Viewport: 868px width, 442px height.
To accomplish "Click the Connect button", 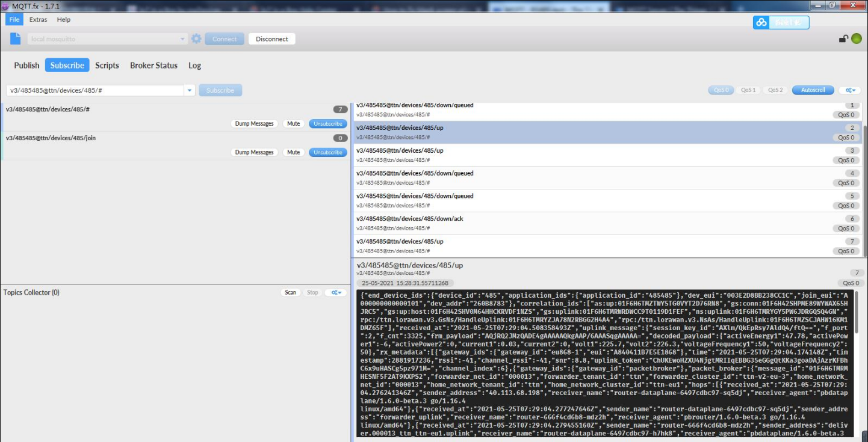I will coord(225,39).
